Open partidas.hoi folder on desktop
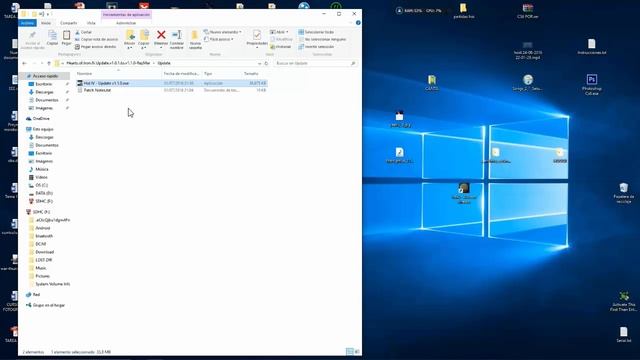640x360 pixels. (463, 11)
